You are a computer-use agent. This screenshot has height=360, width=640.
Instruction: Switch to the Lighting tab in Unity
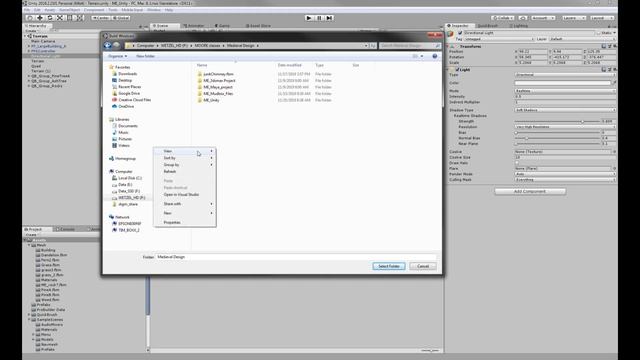pyautogui.click(x=519, y=26)
